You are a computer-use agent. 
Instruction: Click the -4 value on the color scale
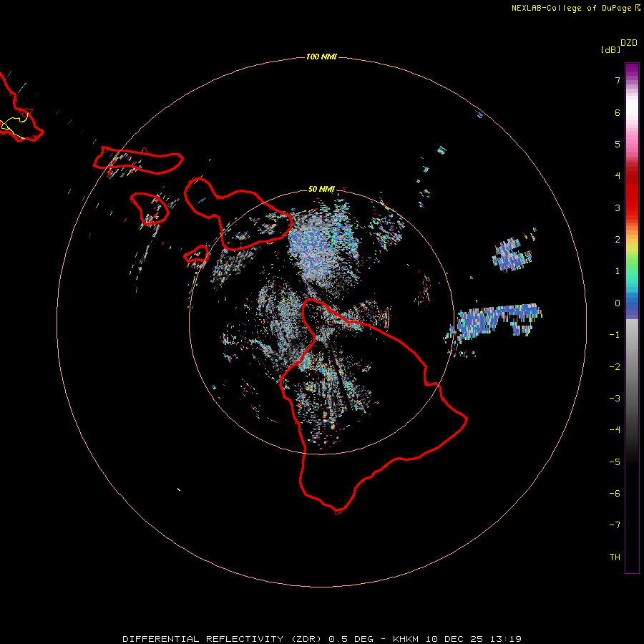[x=615, y=430]
